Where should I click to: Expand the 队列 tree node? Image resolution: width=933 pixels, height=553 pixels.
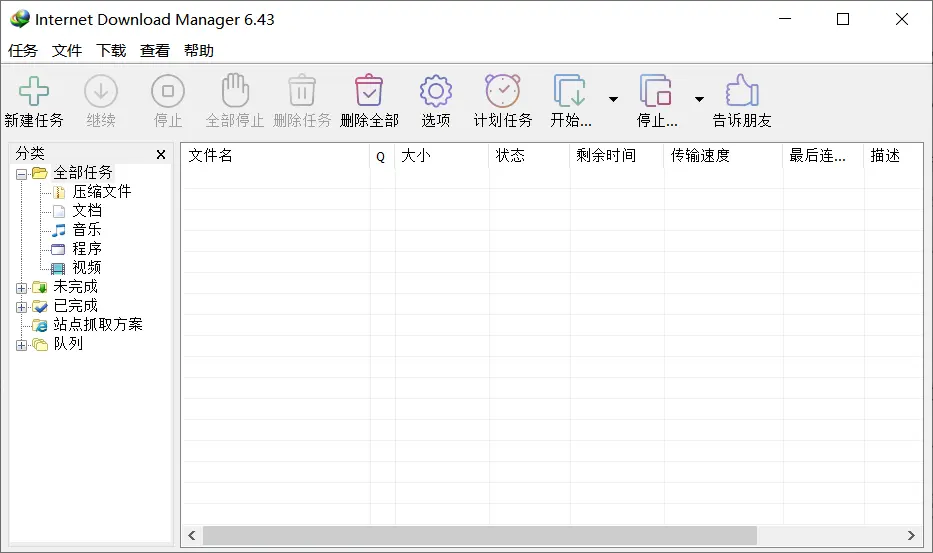click(21, 345)
